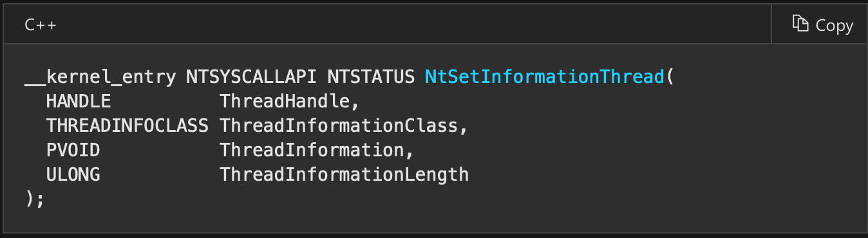Click the THREADINFOCLASS type name
Image resolution: width=868 pixels, height=238 pixels.
tap(127, 126)
